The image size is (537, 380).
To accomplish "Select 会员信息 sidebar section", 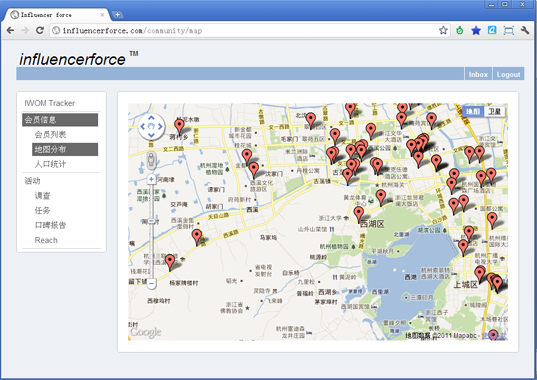I will tap(60, 120).
